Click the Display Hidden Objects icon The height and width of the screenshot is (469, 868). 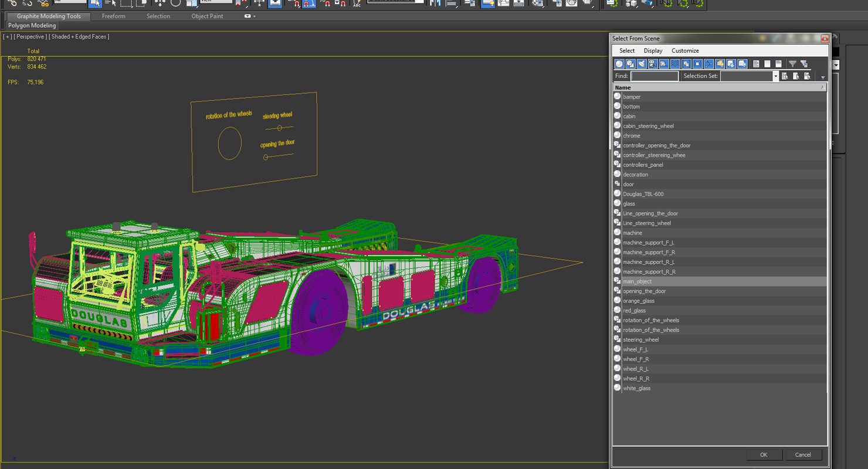[742, 64]
